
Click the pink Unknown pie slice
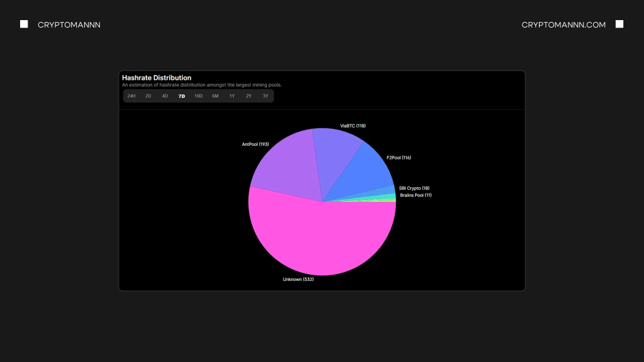coord(314,242)
